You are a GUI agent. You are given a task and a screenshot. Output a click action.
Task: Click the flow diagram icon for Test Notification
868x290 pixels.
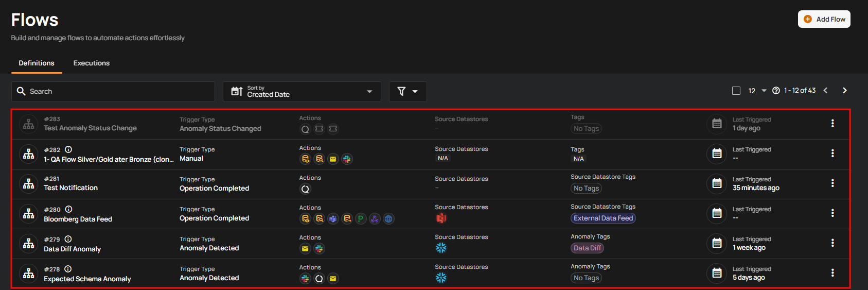(29, 183)
